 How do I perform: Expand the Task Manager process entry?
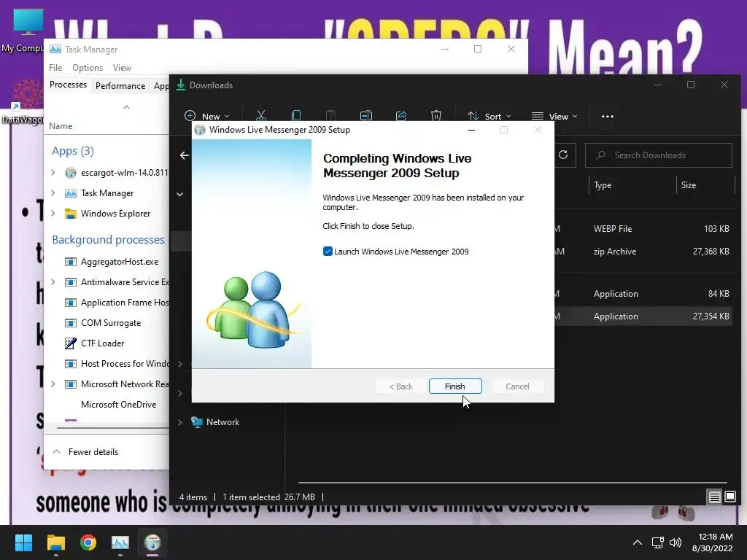click(x=53, y=192)
